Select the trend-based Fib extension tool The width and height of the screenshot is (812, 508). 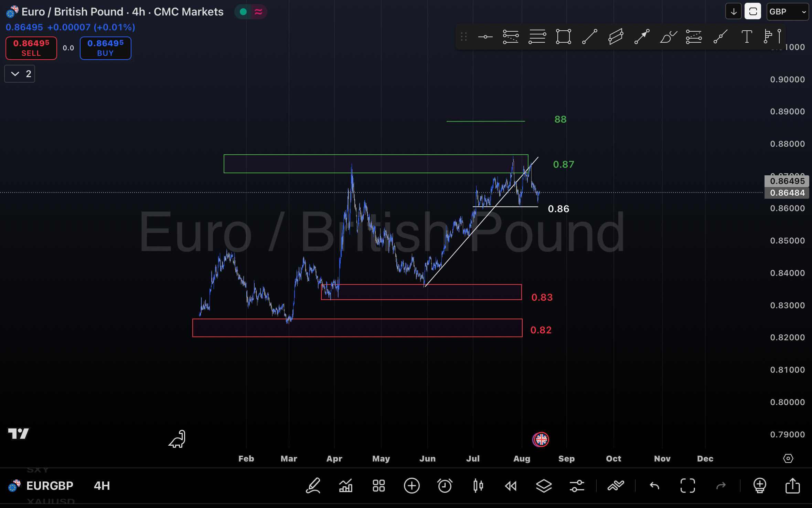click(x=694, y=37)
